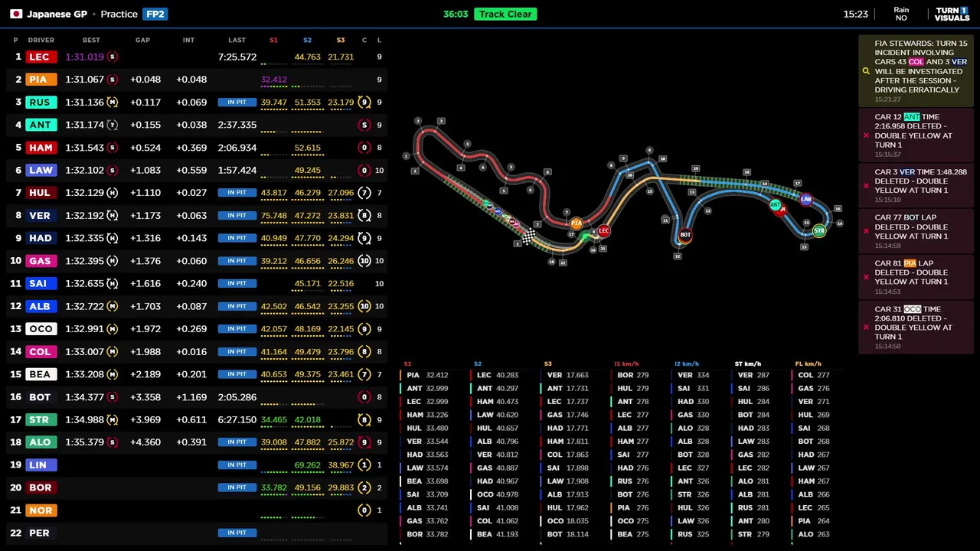This screenshot has height=551, width=980.
Task: Click the tyre icon beside BOT's 1:34.377
Action: (113, 397)
